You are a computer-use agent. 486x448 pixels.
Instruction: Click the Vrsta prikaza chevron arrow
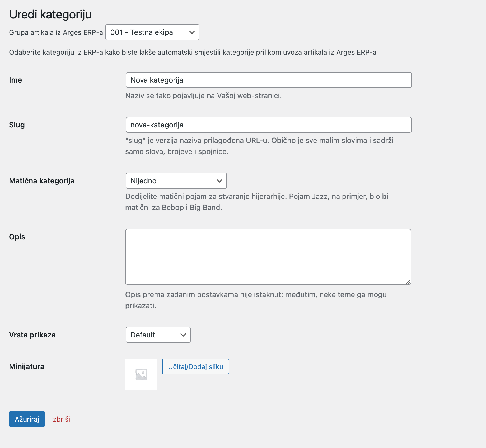point(183,335)
